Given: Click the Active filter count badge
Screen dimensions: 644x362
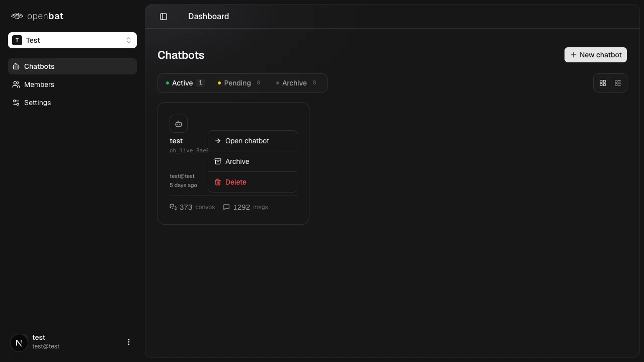Looking at the screenshot, I should pos(200,82).
